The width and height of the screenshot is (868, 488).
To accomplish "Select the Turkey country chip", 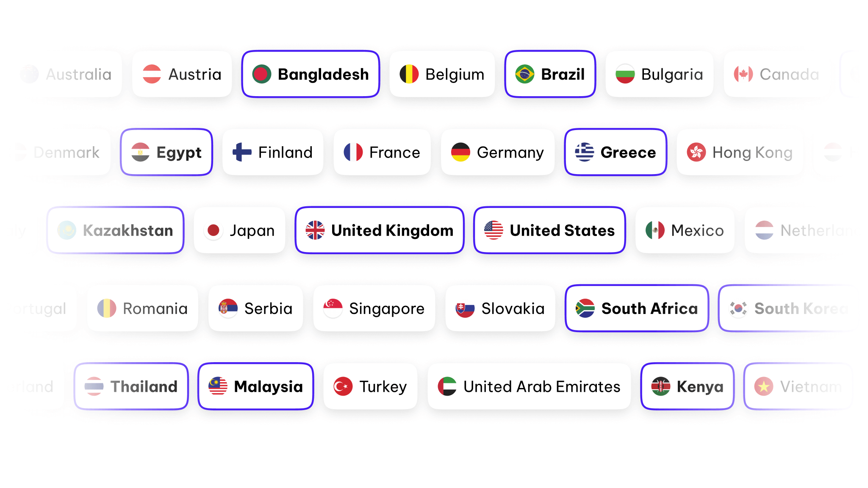I will [x=371, y=386].
